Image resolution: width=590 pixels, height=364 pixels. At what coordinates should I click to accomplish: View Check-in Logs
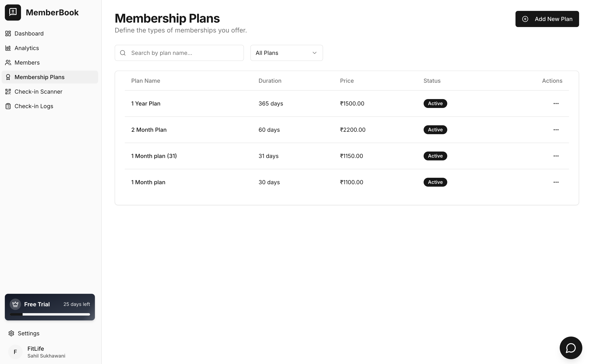34,106
